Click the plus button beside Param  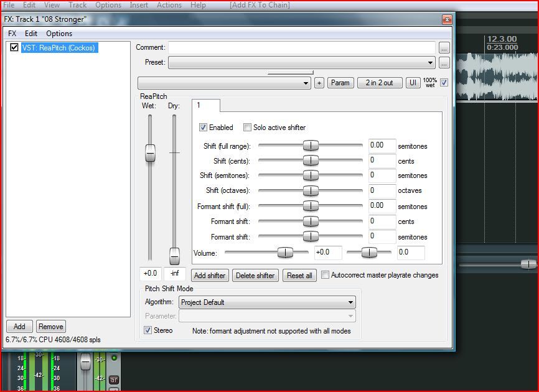click(x=319, y=83)
